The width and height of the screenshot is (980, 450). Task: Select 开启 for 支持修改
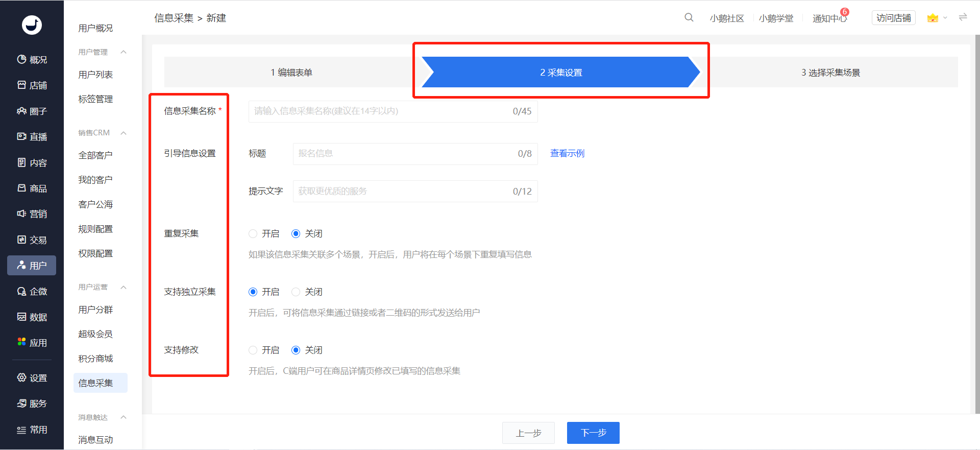pyautogui.click(x=253, y=350)
